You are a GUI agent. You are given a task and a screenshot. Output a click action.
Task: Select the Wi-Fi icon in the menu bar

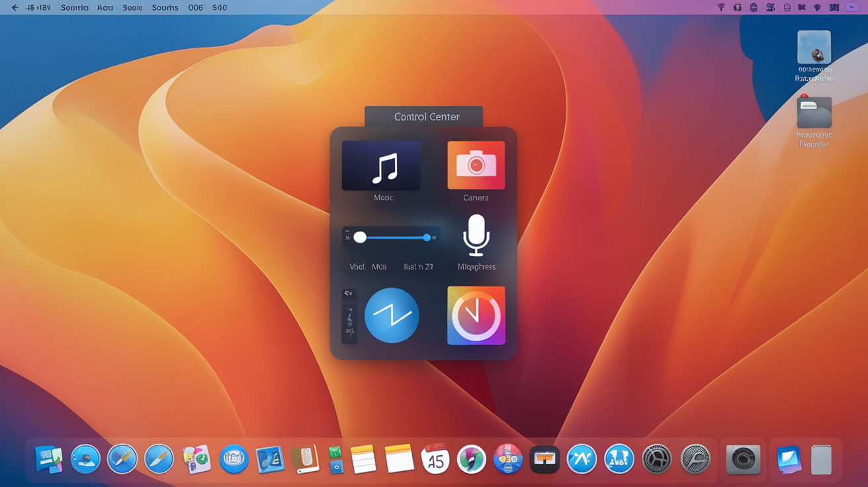[720, 7]
